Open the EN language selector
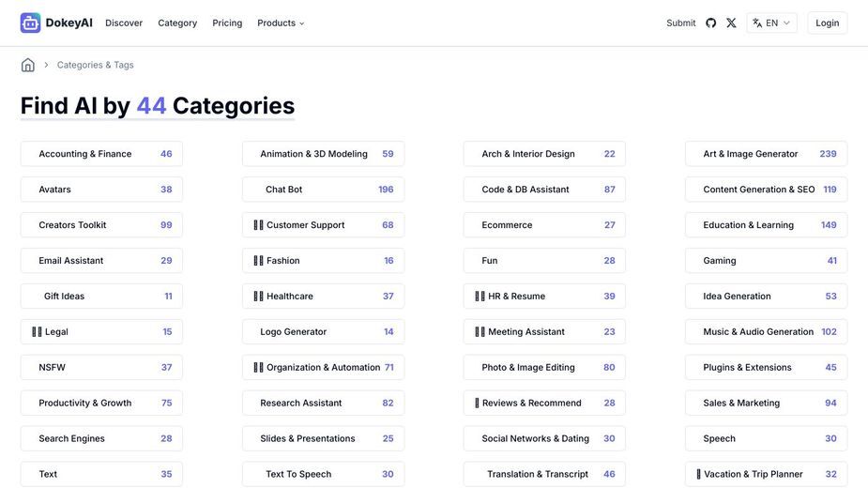The width and height of the screenshot is (868, 488). [771, 23]
